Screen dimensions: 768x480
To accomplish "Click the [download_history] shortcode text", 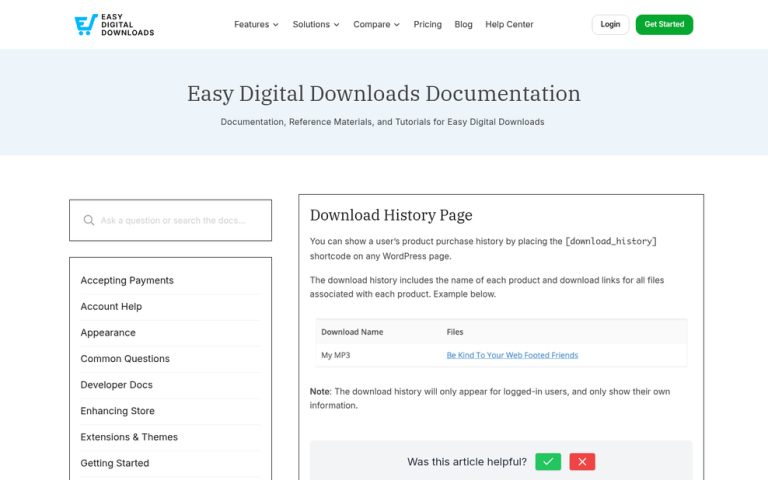I will tap(611, 241).
